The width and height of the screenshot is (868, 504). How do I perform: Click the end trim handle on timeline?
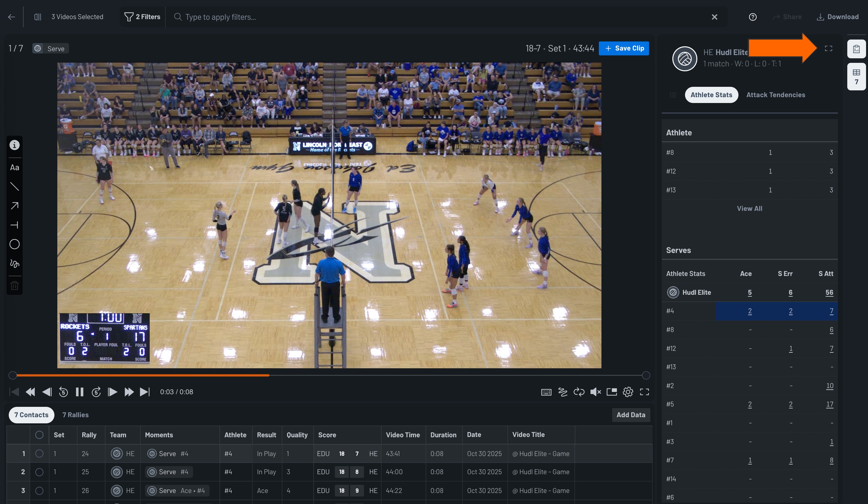click(x=646, y=375)
